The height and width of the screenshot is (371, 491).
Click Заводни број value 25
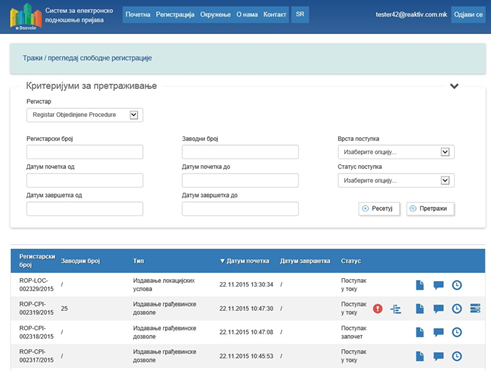[64, 309]
